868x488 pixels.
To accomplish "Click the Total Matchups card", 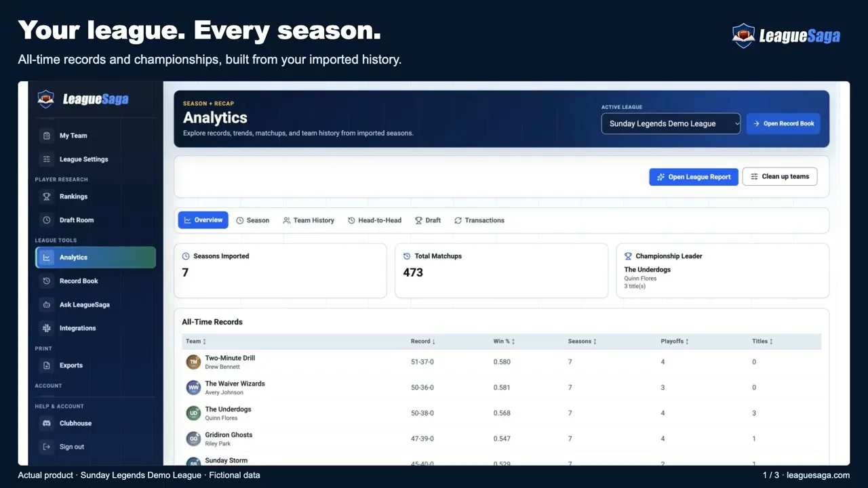I will coord(501,271).
